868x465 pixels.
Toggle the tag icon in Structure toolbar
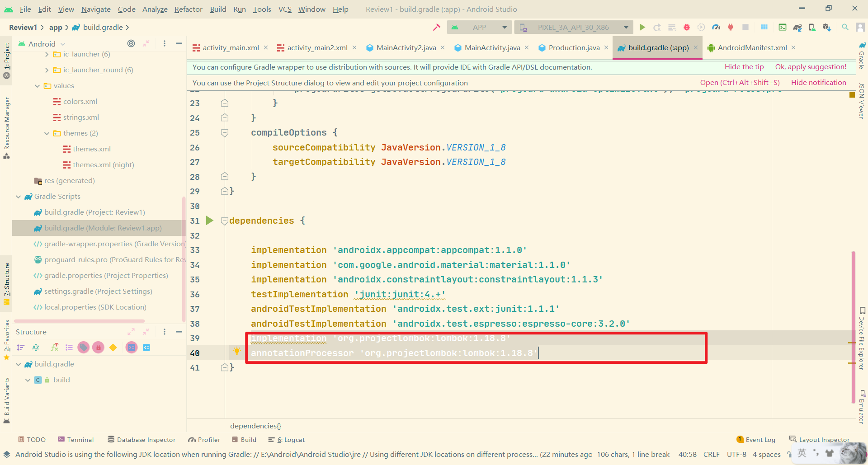point(83,348)
